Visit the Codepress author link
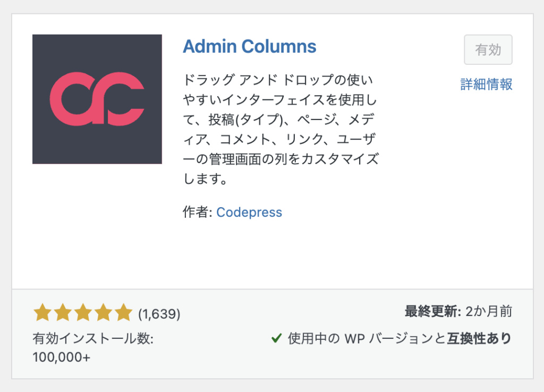544x392 pixels. coord(249,212)
